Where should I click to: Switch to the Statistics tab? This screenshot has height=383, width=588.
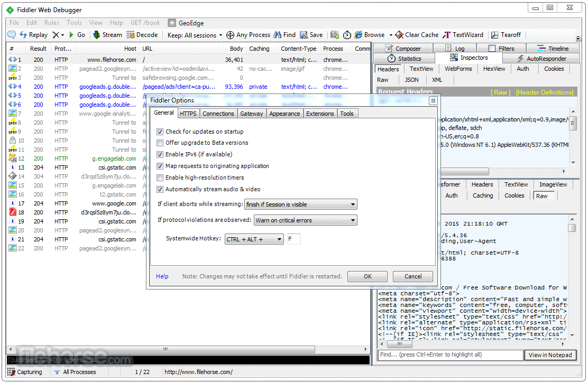tap(404, 59)
